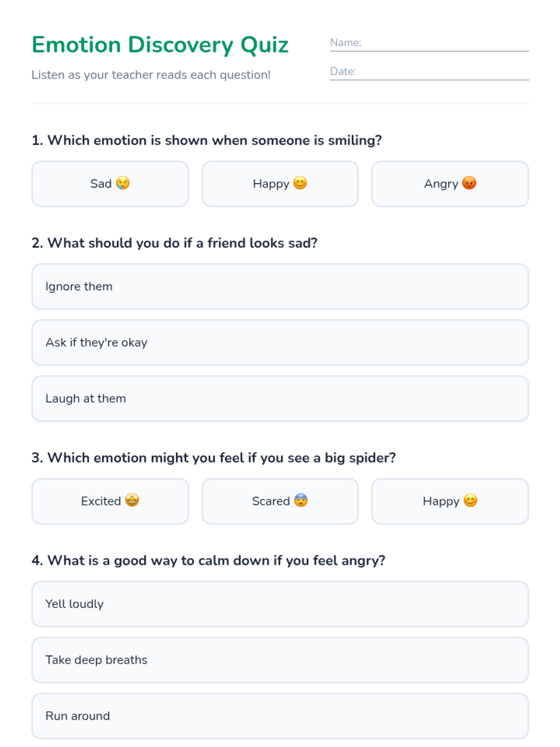This screenshot has height=747, width=560.
Task: Click the smiling emoji in question 1
Action: (x=300, y=183)
